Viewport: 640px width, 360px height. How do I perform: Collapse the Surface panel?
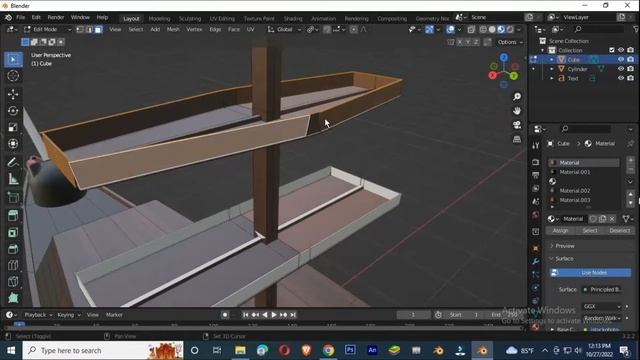[x=564, y=259]
